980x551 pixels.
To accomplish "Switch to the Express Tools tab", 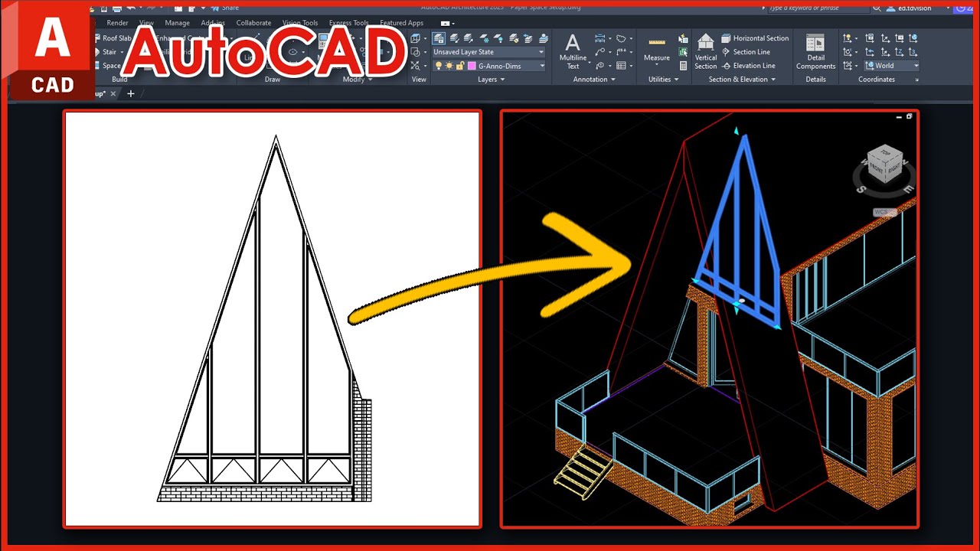I will pos(348,23).
